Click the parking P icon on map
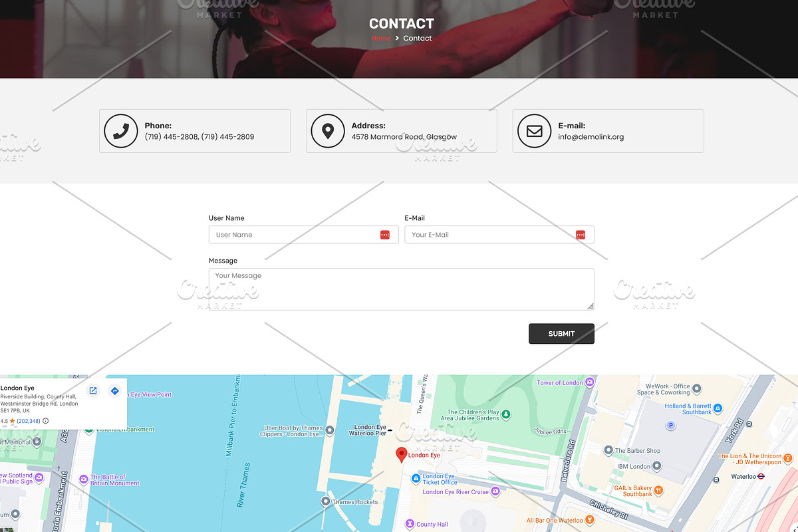Screen dimensions: 798x532 coord(671,425)
